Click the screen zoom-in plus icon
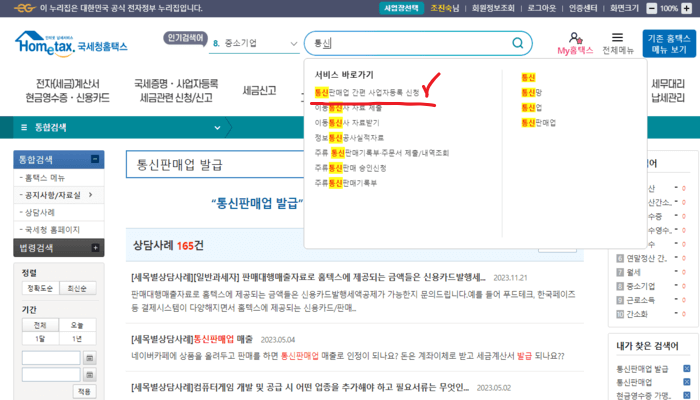The width and height of the screenshot is (700, 400). click(686, 8)
